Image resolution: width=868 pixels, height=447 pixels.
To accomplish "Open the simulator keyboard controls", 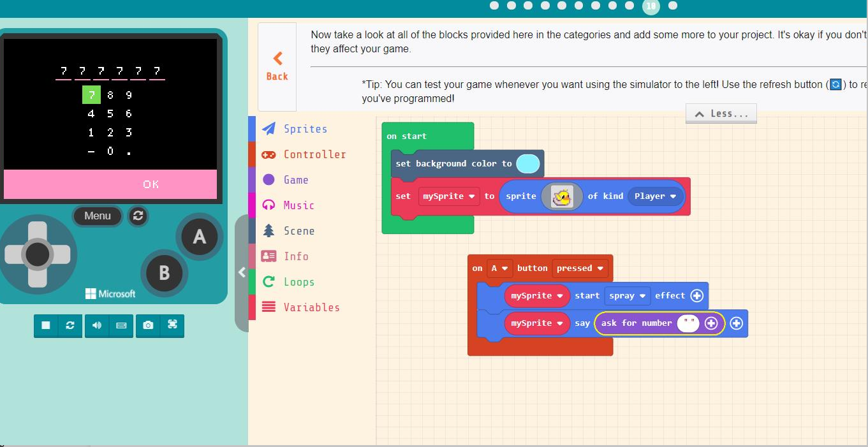I will [x=122, y=325].
